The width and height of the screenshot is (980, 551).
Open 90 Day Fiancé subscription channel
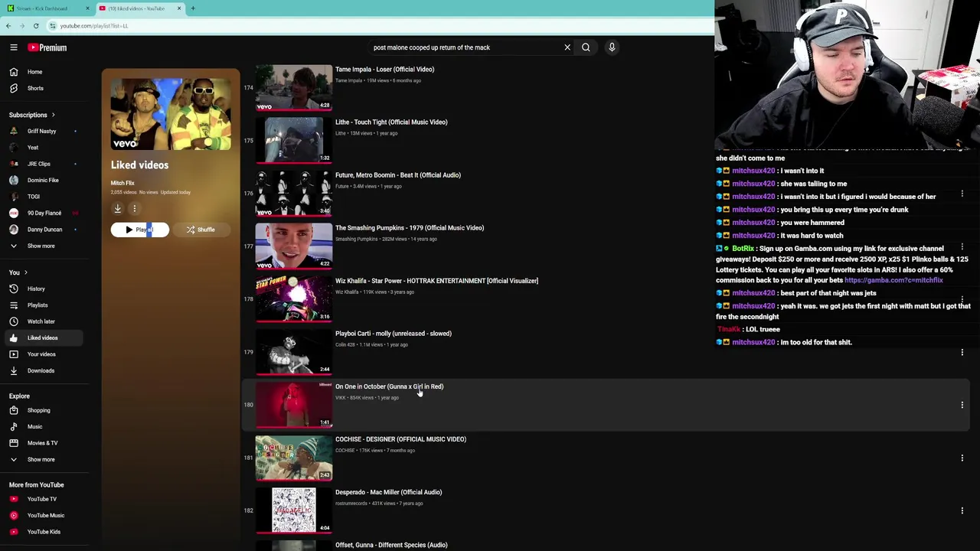click(x=46, y=213)
